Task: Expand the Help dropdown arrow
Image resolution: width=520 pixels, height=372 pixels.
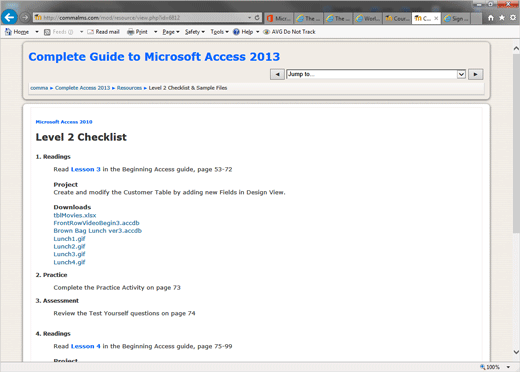Action: tap(258, 32)
